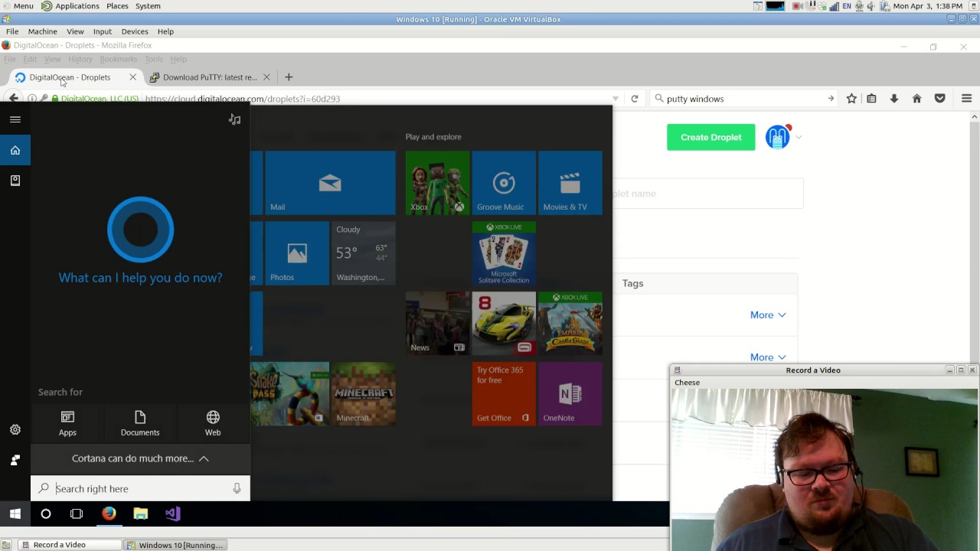
Task: Open the Groove Music tile
Action: coord(504,183)
